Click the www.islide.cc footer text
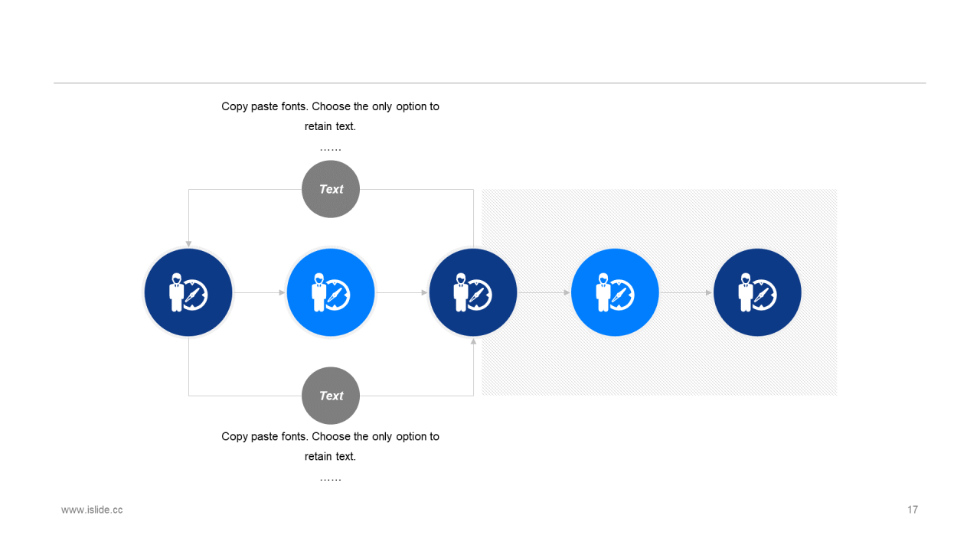980x551 pixels. coord(92,510)
